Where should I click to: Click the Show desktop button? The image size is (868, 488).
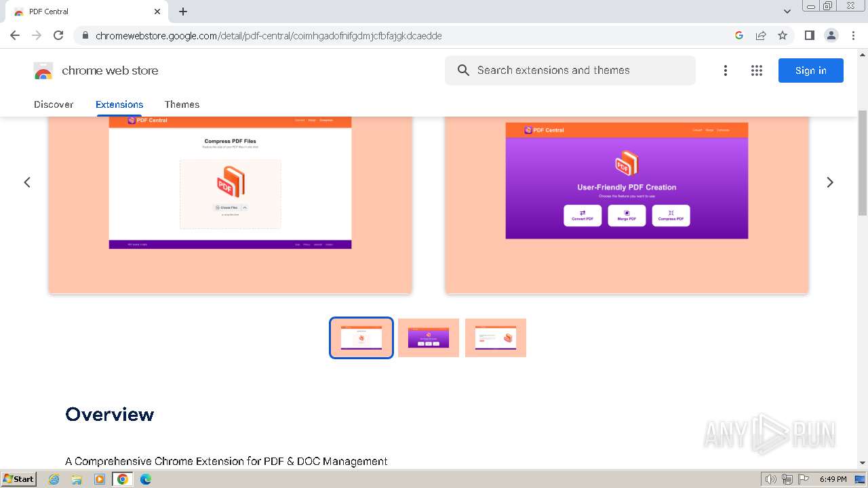[x=860, y=479]
